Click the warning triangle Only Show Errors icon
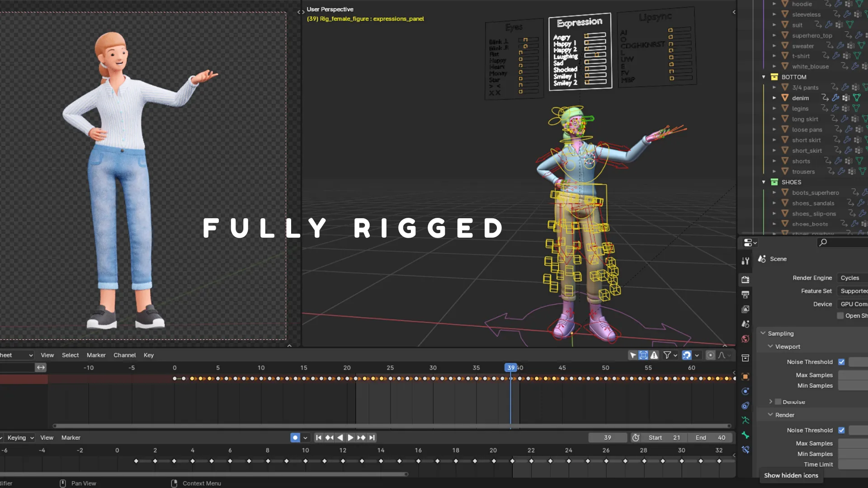Viewport: 868px width, 488px height. [654, 355]
